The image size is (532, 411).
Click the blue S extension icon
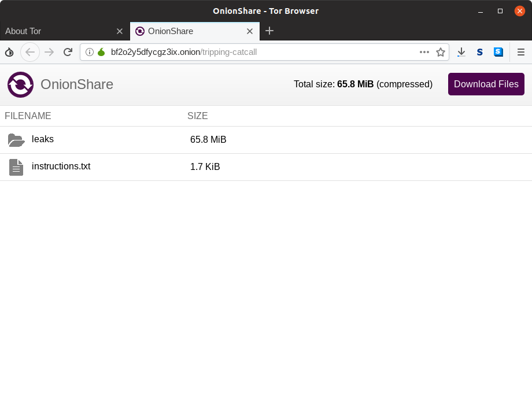(498, 52)
